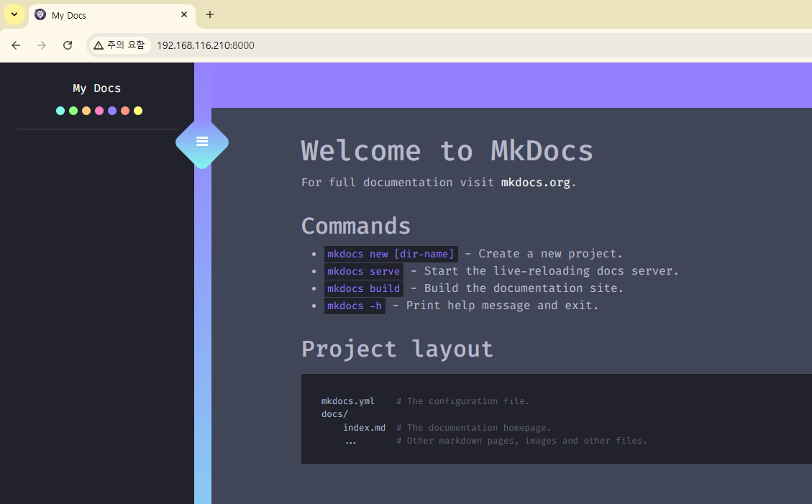812x504 pixels.
Task: Click "mkdocs.yml" in the code block
Action: 347,401
